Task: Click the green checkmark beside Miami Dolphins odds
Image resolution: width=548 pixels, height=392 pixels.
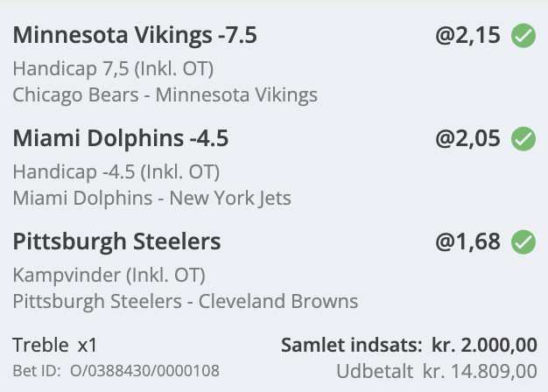Action: (523, 139)
